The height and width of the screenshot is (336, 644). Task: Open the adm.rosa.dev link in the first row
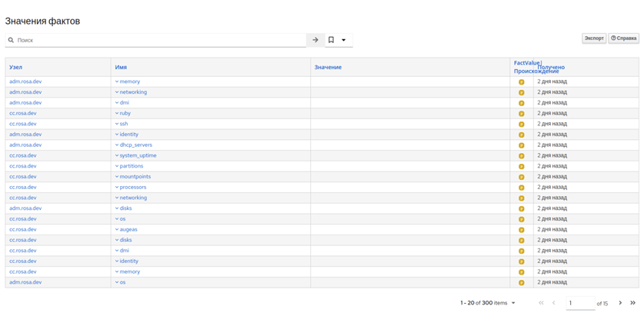pyautogui.click(x=25, y=82)
